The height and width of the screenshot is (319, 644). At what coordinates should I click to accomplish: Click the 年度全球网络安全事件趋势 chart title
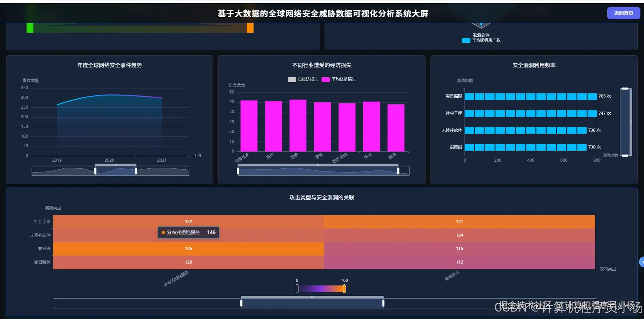click(110, 65)
